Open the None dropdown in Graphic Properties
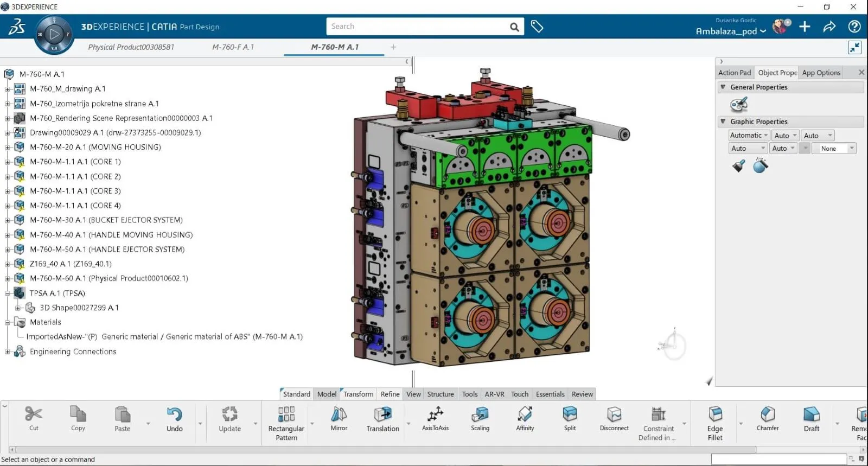This screenshot has height=466, width=868. [x=834, y=149]
